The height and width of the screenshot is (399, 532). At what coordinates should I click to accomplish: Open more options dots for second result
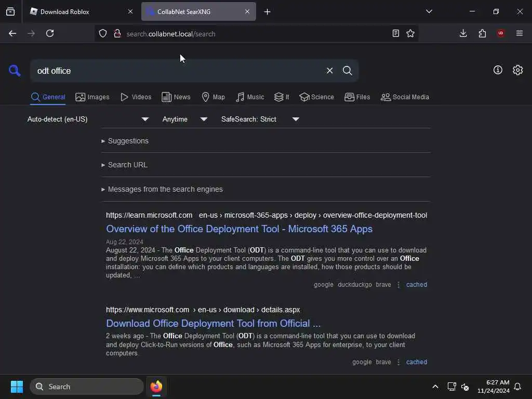398,362
